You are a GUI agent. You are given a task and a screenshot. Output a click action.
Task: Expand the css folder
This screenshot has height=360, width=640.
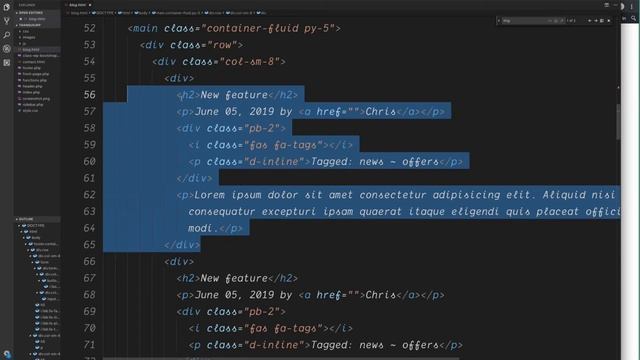pos(26,31)
